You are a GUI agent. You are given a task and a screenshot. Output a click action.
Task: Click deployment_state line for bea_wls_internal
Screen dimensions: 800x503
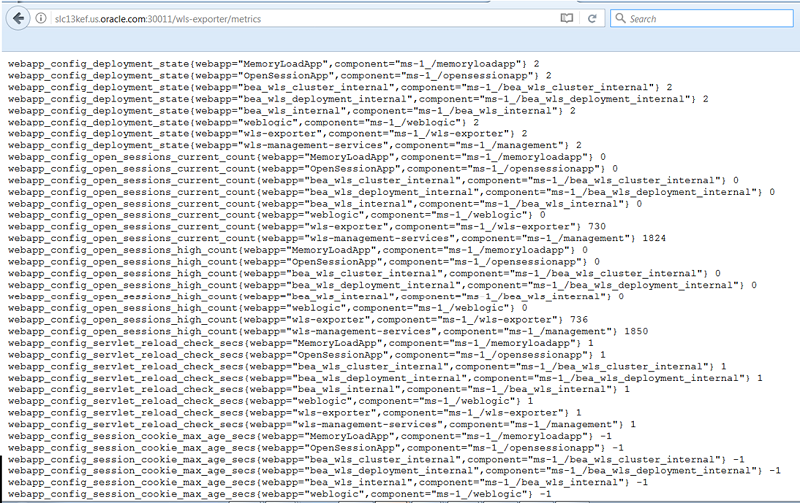(291, 111)
